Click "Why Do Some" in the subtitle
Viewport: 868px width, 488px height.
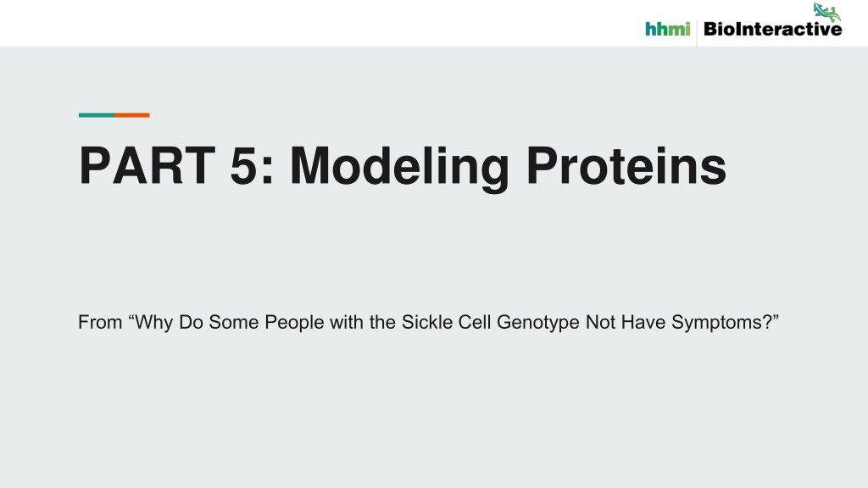pos(197,323)
